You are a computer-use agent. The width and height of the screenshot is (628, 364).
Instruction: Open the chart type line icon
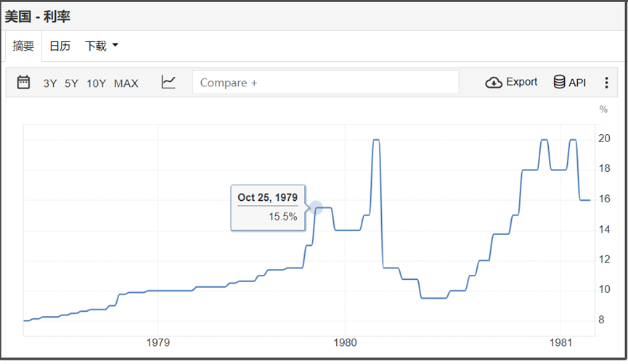[168, 83]
